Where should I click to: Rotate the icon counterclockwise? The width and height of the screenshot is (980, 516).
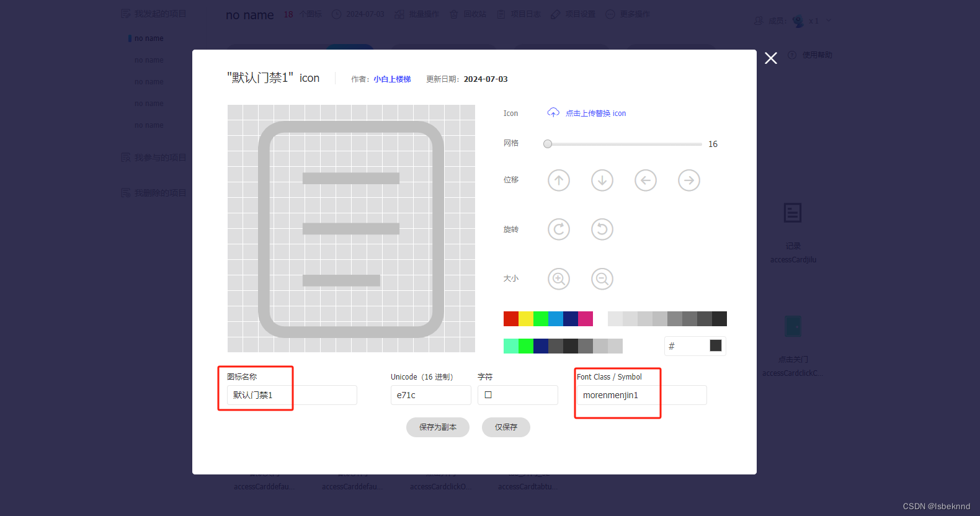click(602, 229)
